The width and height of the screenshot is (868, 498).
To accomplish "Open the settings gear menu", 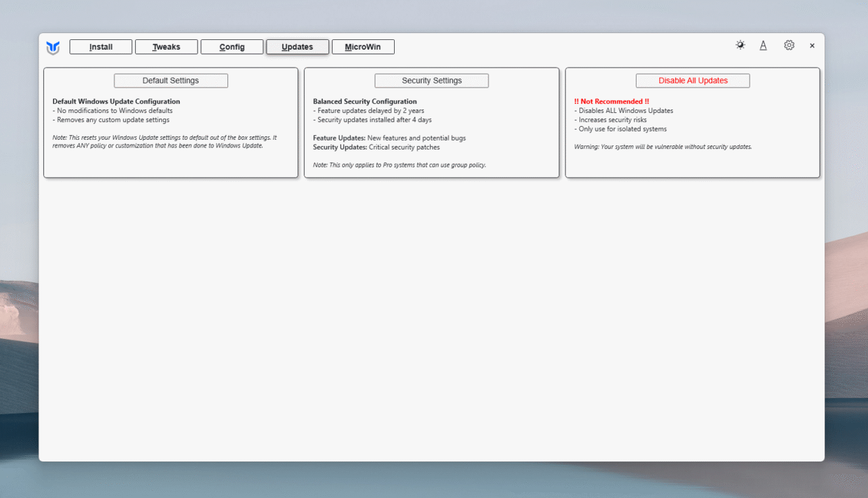I will [x=789, y=45].
